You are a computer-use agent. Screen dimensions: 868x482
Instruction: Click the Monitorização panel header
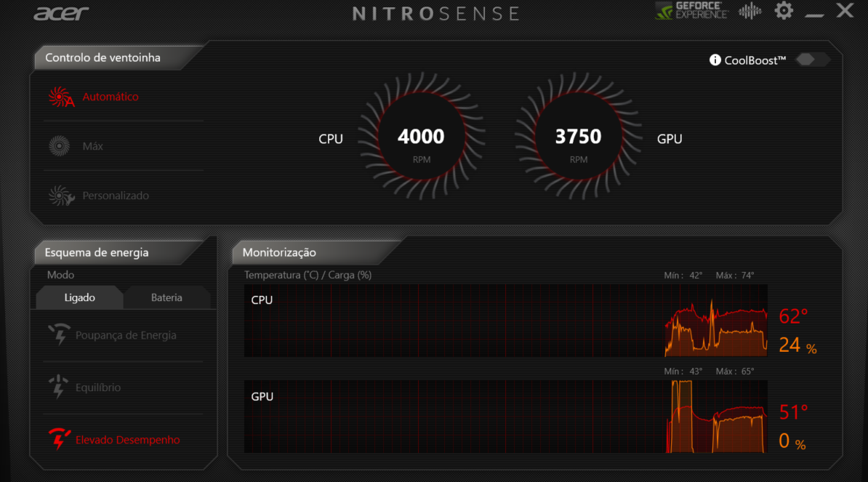tap(278, 252)
